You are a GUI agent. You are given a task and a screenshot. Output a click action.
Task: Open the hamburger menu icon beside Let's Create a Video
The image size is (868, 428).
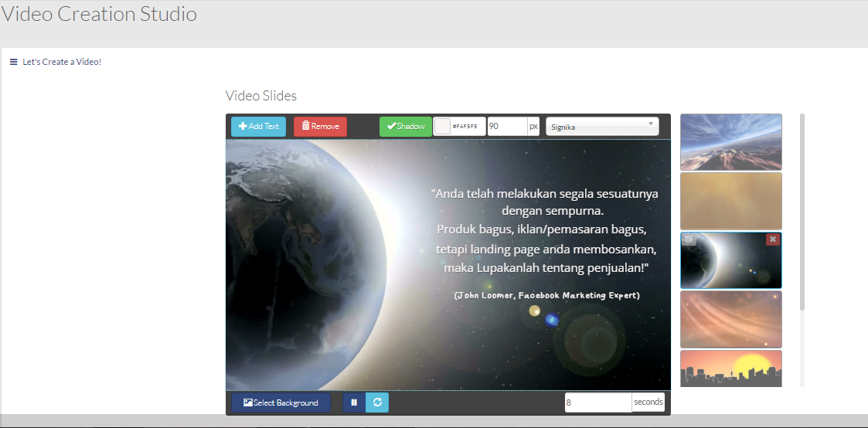click(14, 62)
